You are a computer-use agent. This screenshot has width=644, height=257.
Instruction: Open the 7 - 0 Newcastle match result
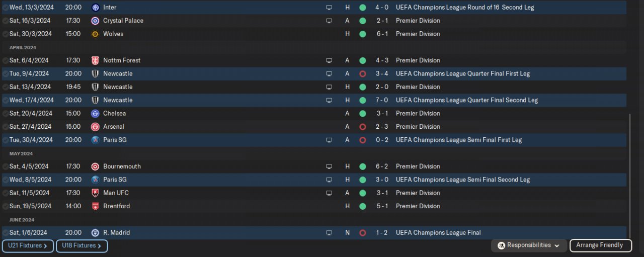[x=381, y=100]
